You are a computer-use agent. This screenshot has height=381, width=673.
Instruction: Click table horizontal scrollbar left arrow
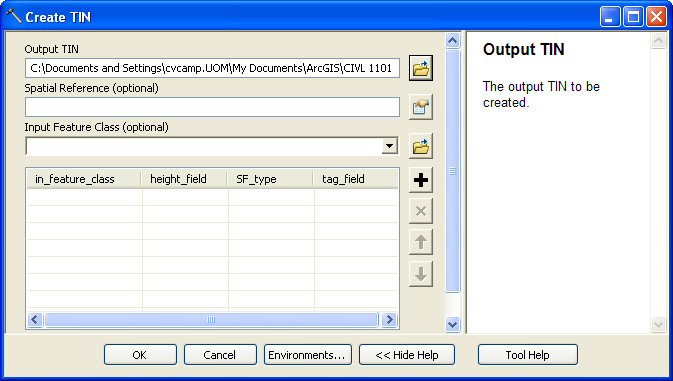click(x=35, y=320)
